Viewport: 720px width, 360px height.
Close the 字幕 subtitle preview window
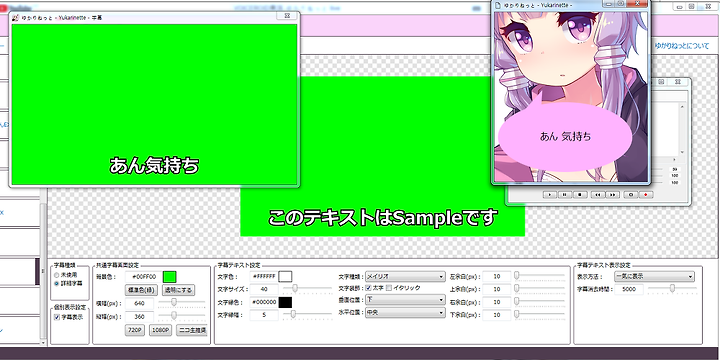[x=287, y=16]
